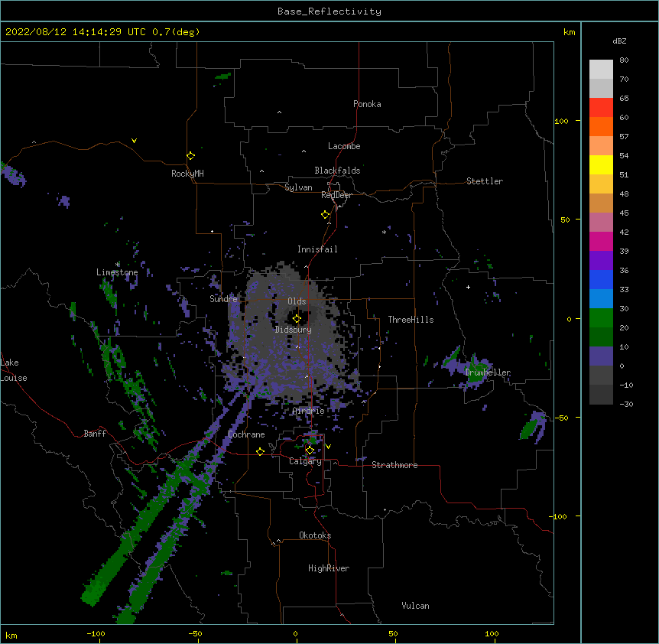Select the Olds label
The image size is (659, 644).
(297, 301)
